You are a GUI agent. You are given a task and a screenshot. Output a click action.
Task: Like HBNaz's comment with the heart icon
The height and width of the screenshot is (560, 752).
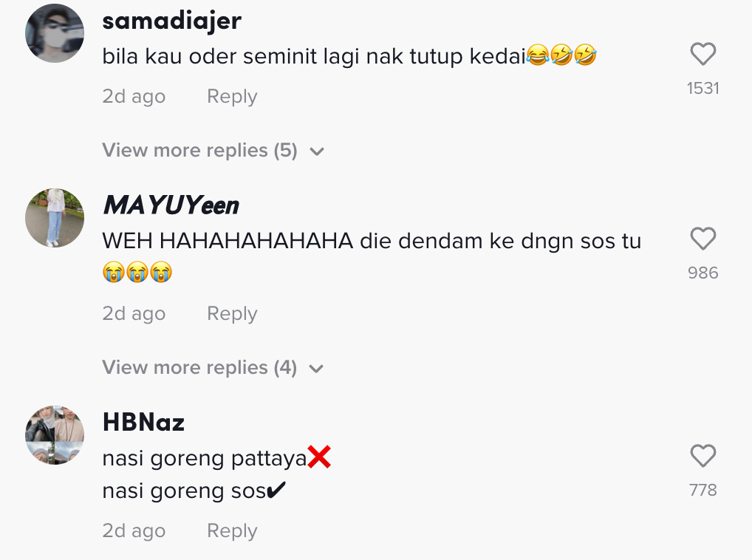coord(703,456)
